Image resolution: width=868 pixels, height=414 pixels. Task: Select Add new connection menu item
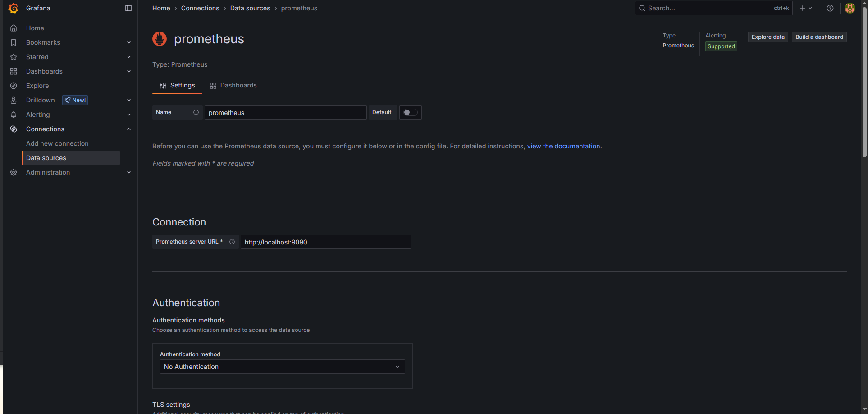(x=57, y=143)
